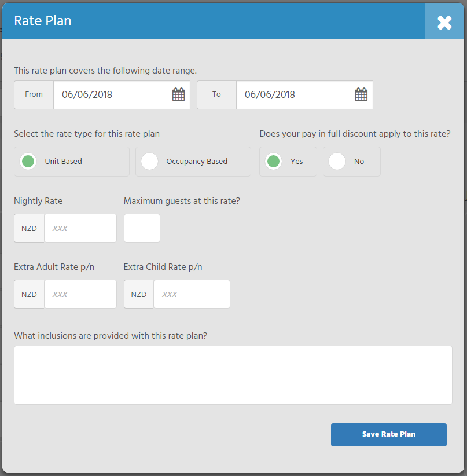Open the To date calendar picker

(361, 94)
